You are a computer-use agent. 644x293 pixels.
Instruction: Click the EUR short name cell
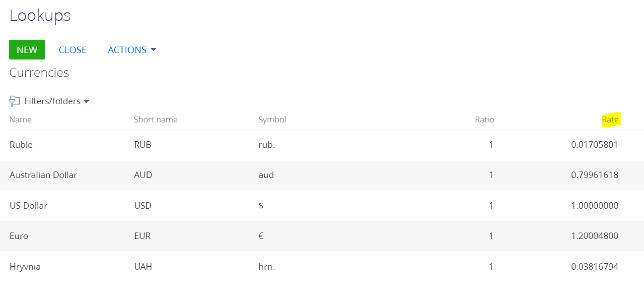click(143, 236)
